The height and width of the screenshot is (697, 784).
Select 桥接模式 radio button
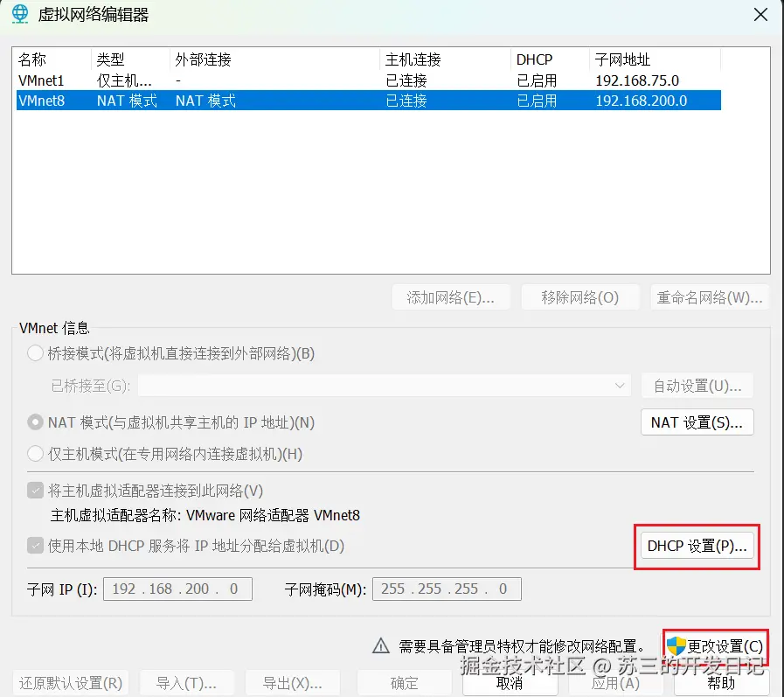pyautogui.click(x=35, y=353)
